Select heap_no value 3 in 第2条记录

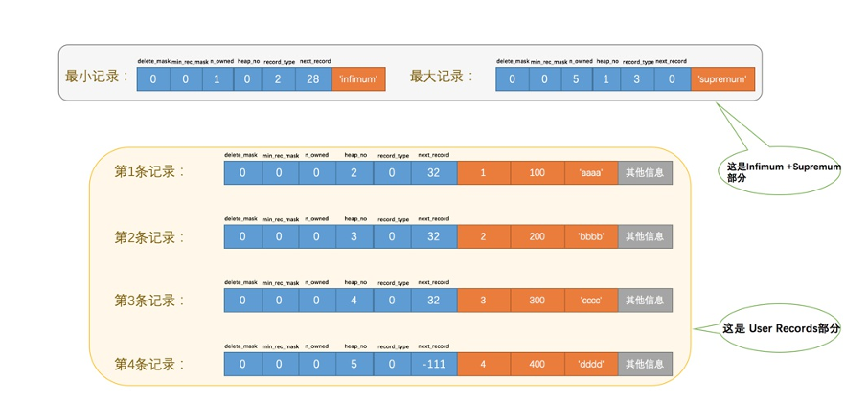pos(354,236)
